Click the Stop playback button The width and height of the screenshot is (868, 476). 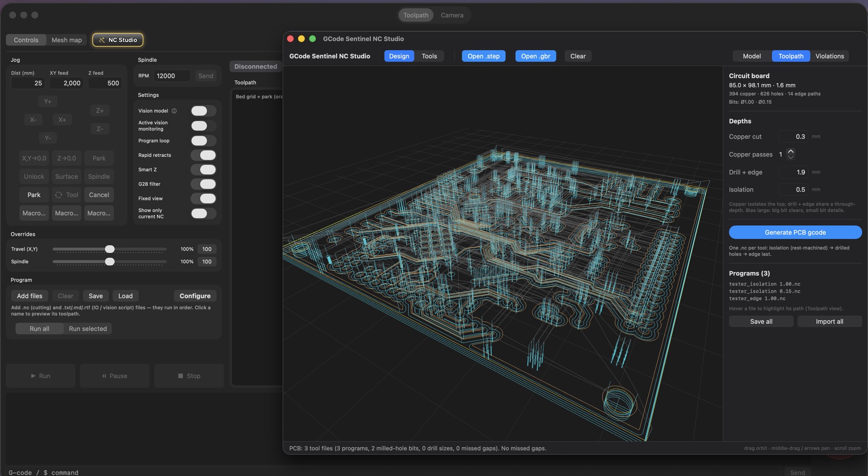[189, 376]
